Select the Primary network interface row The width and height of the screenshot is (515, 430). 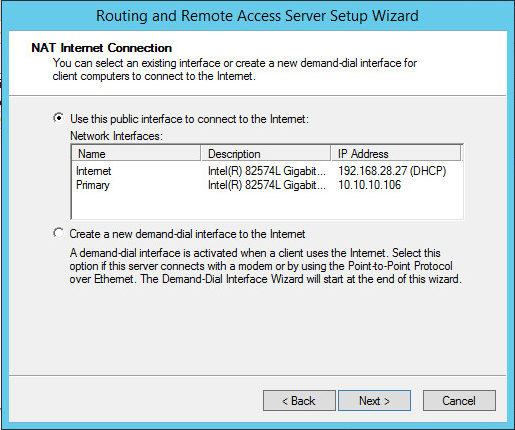pyautogui.click(x=267, y=185)
